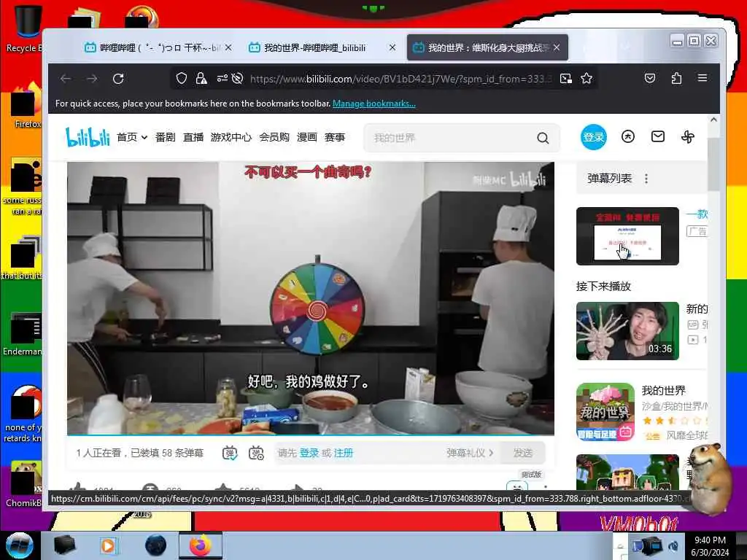Click the 9:40 PM taskbar clock

(710, 545)
